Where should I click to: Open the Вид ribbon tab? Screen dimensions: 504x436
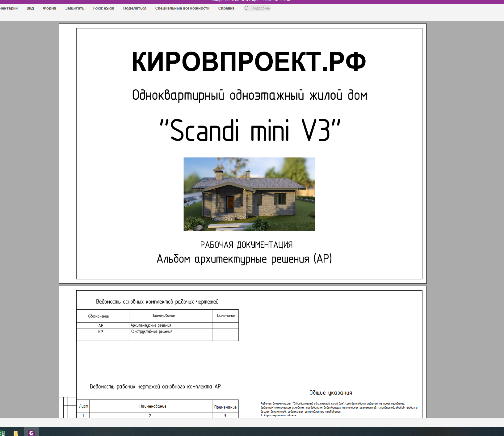click(30, 8)
